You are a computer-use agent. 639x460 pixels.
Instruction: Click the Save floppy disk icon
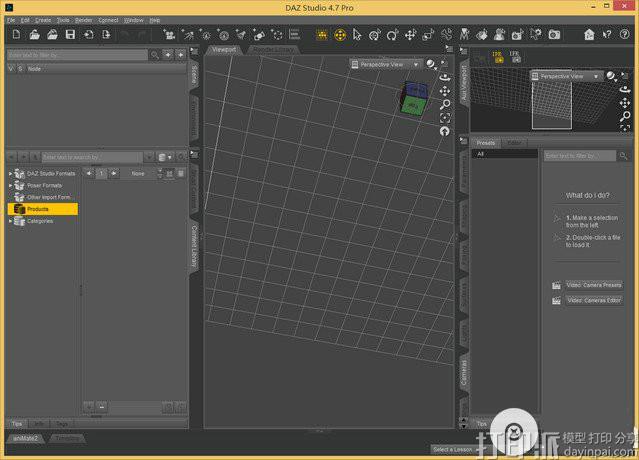pos(70,35)
